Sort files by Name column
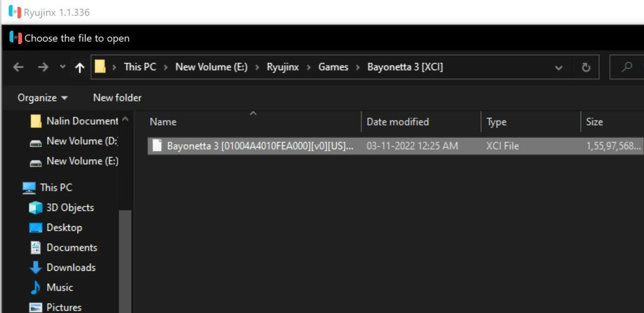This screenshot has height=313, width=644. 164,122
